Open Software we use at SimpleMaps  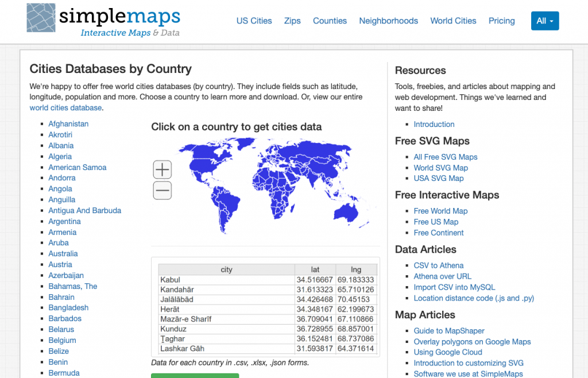click(468, 373)
